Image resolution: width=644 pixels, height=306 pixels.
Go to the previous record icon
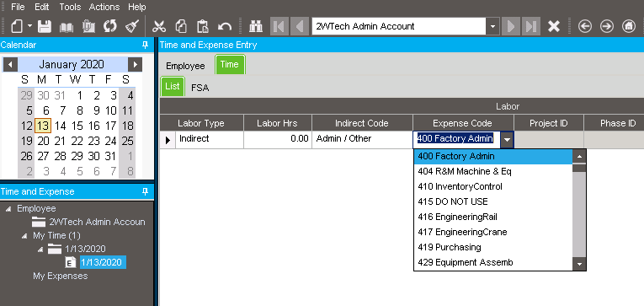(300, 26)
